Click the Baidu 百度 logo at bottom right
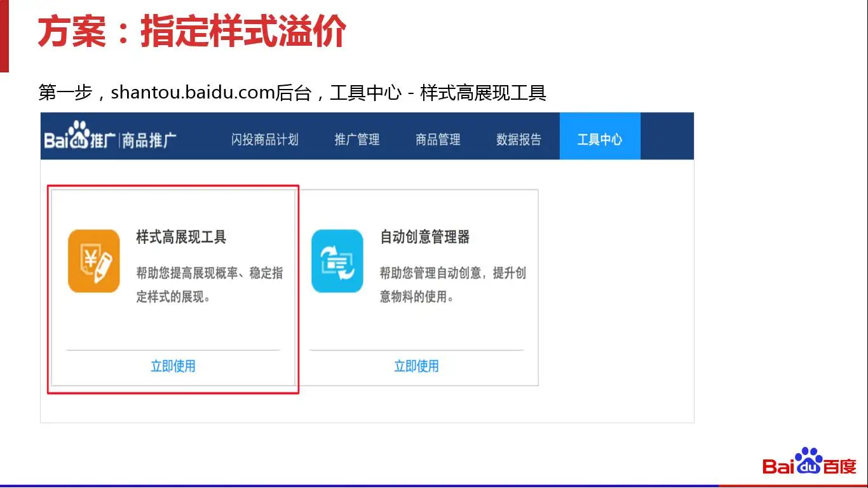 810,463
